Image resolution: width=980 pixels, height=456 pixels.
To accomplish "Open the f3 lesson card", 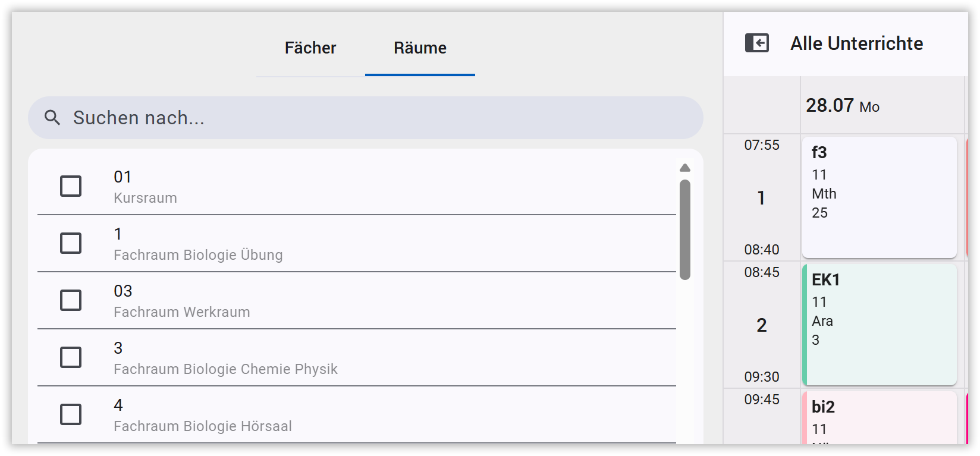I will (x=879, y=197).
